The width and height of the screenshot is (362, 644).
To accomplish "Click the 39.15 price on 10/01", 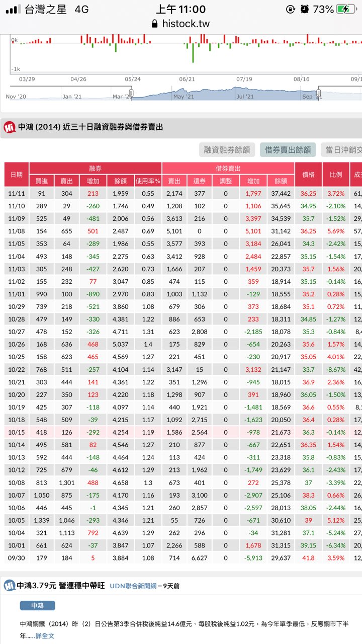I will coord(308,545).
